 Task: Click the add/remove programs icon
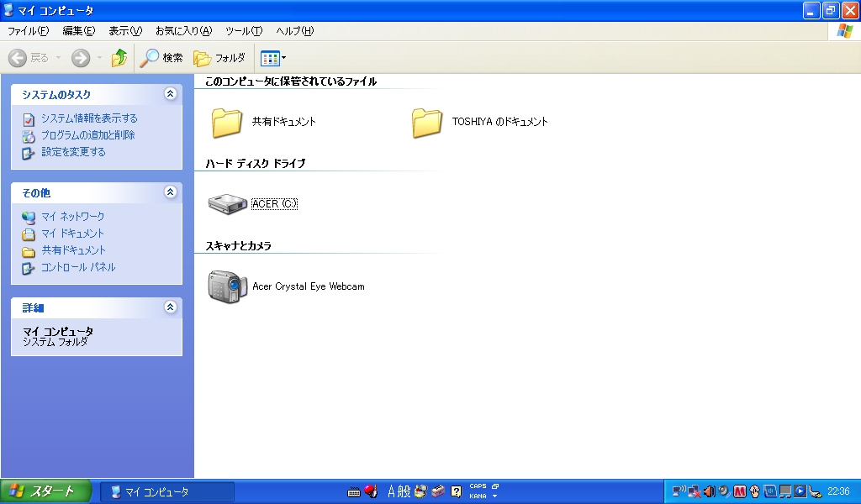click(29, 137)
